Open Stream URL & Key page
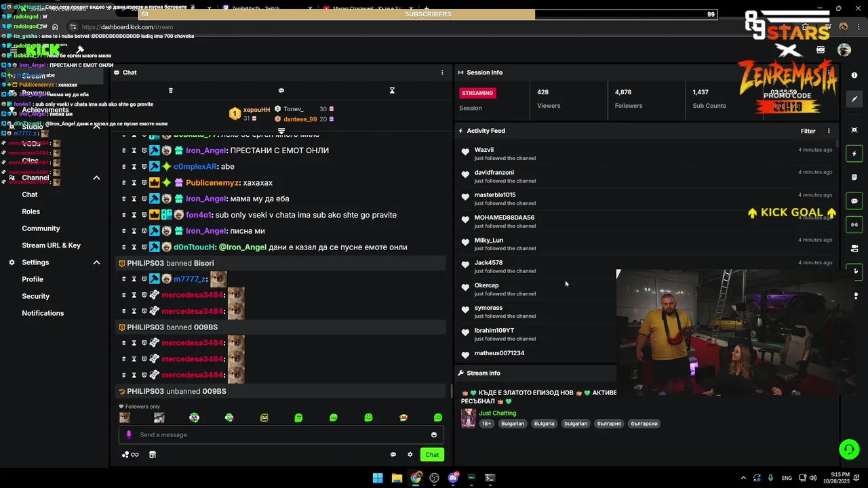 tap(52, 245)
